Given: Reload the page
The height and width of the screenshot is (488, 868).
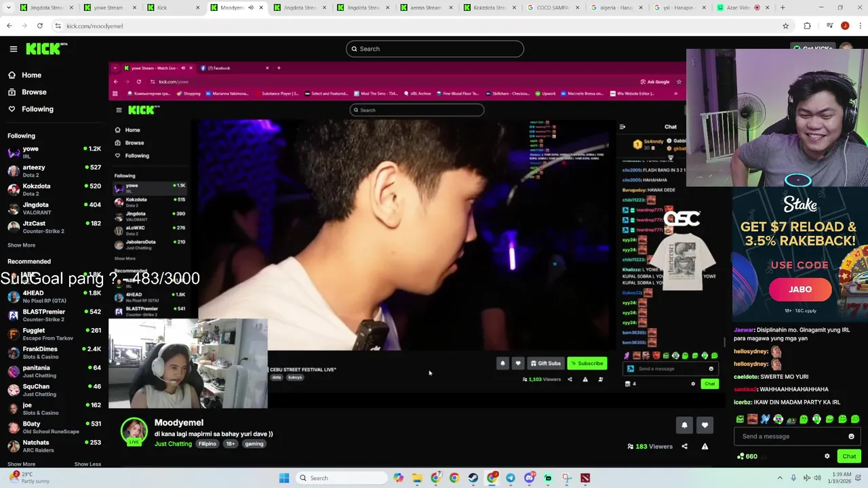Looking at the screenshot, I should click(40, 26).
